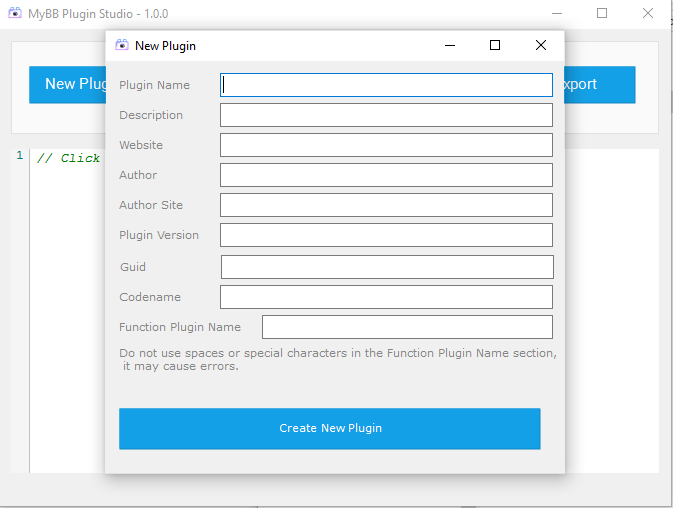Click the Function Plugin Name field

407,327
